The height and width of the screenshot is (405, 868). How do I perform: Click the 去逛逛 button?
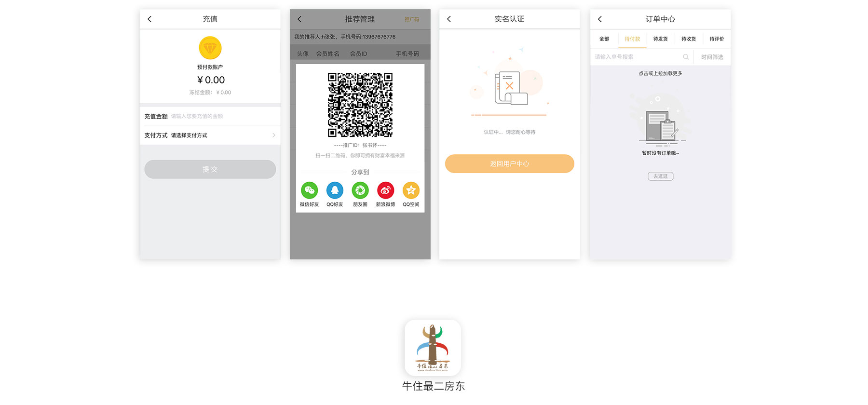click(661, 176)
